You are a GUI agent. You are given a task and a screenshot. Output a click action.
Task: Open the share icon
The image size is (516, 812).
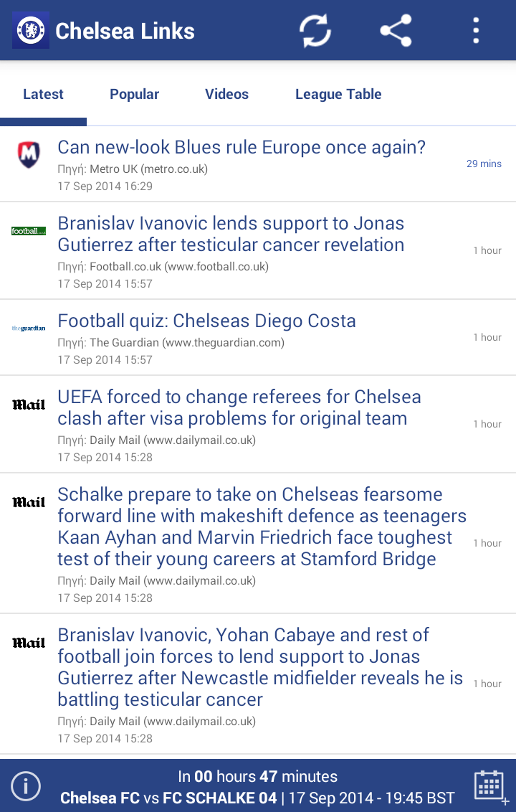click(x=396, y=31)
